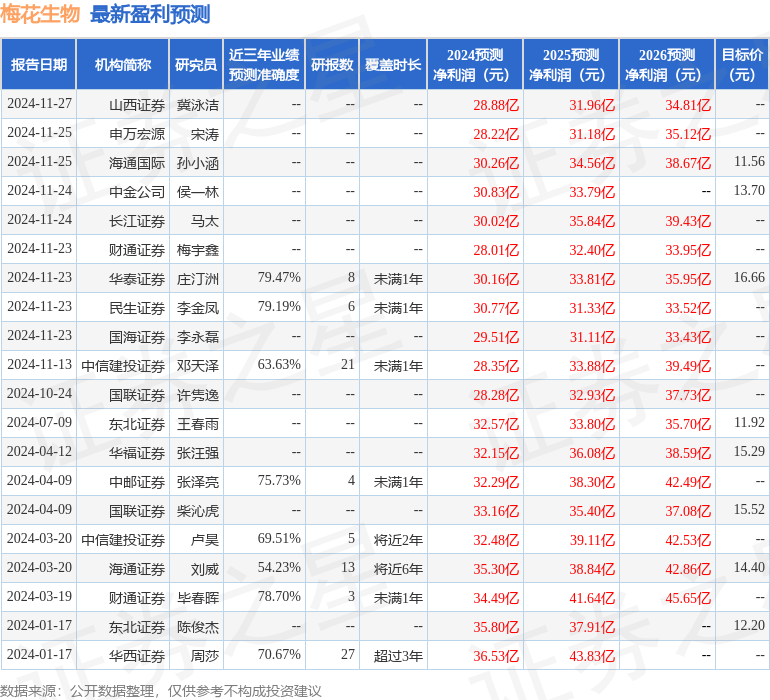Click the accuracy value 54.23%
Screen dimensions: 770x700
point(279,567)
